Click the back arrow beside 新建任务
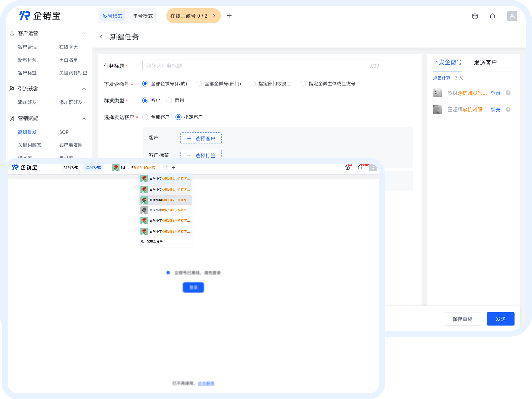The image size is (532, 399). (x=101, y=37)
